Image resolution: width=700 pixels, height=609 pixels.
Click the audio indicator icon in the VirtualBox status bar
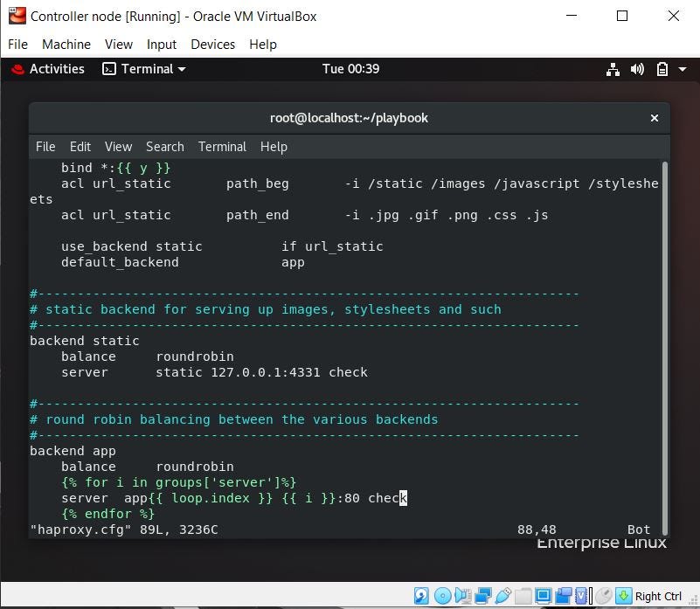tap(463, 596)
